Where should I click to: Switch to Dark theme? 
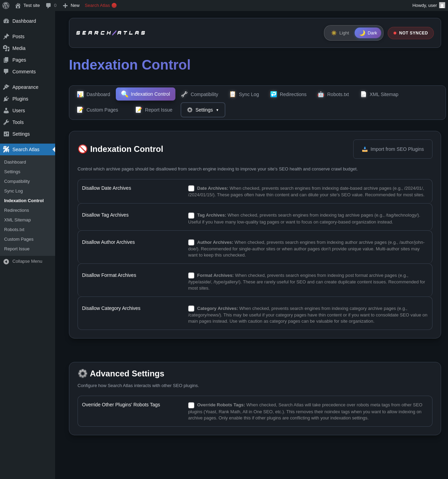click(x=368, y=33)
